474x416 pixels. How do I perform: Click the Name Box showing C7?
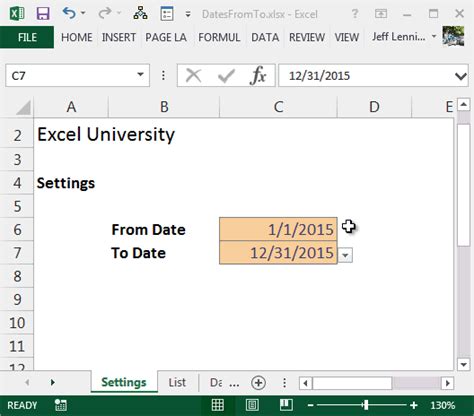69,76
